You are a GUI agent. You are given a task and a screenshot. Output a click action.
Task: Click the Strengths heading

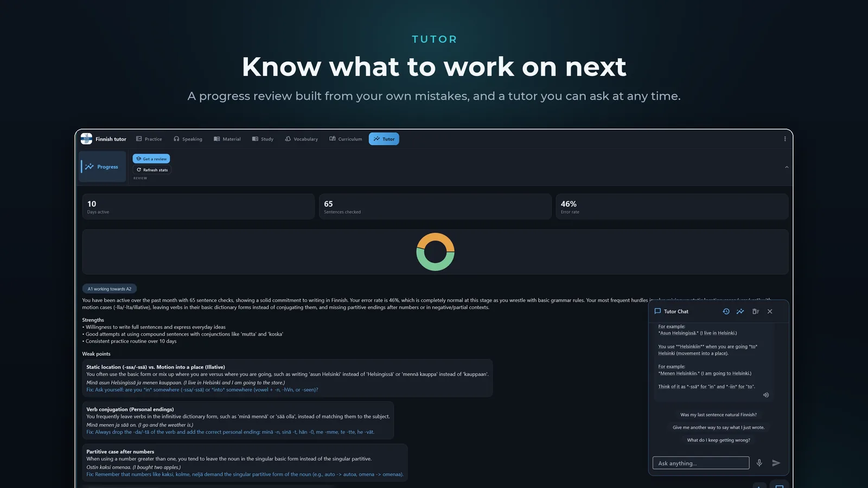pos(93,320)
